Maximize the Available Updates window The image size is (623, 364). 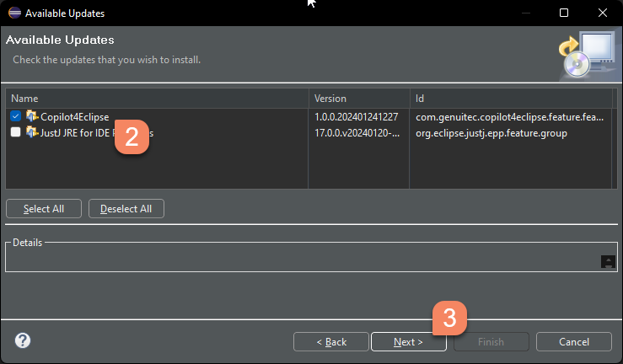(x=564, y=13)
